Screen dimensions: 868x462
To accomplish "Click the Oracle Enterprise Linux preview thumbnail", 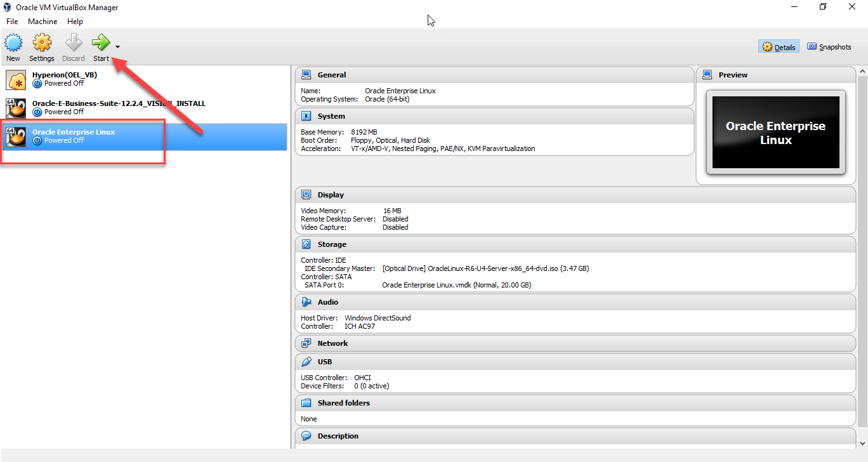I will 775,133.
